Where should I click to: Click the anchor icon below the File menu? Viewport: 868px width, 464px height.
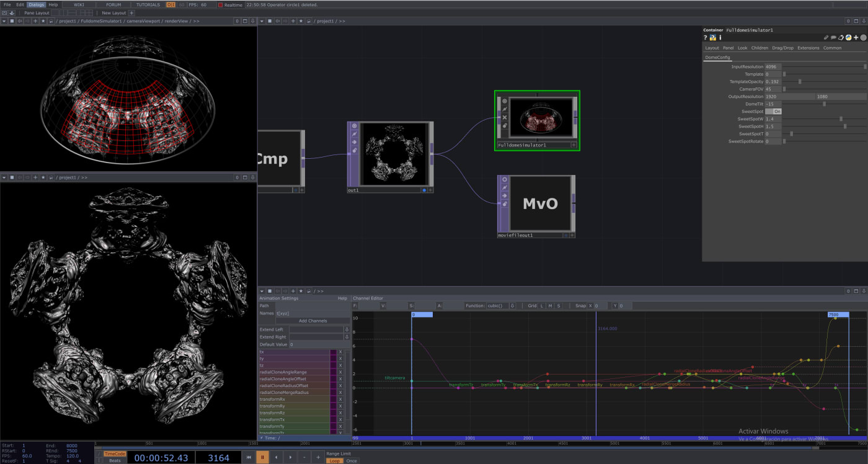pos(12,12)
